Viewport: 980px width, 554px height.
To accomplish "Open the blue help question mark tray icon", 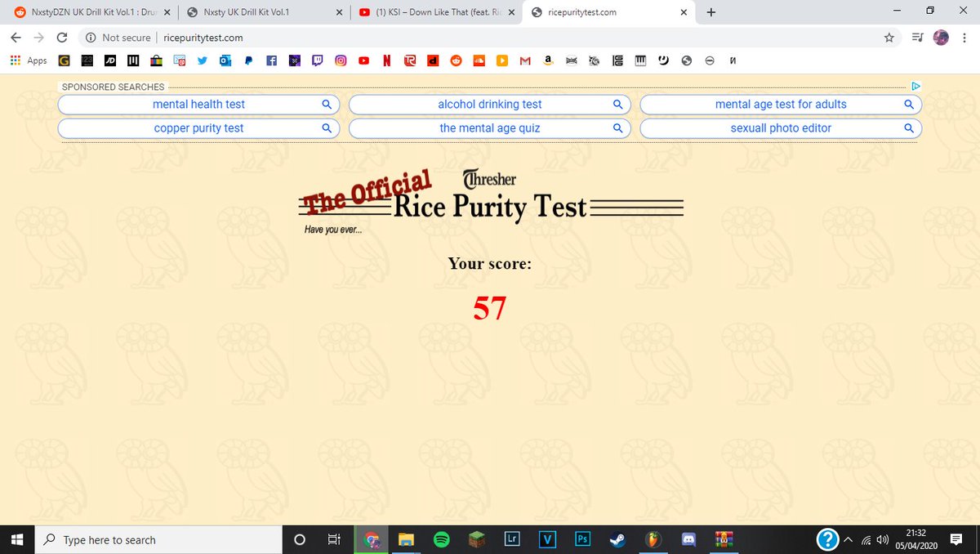I will 828,539.
